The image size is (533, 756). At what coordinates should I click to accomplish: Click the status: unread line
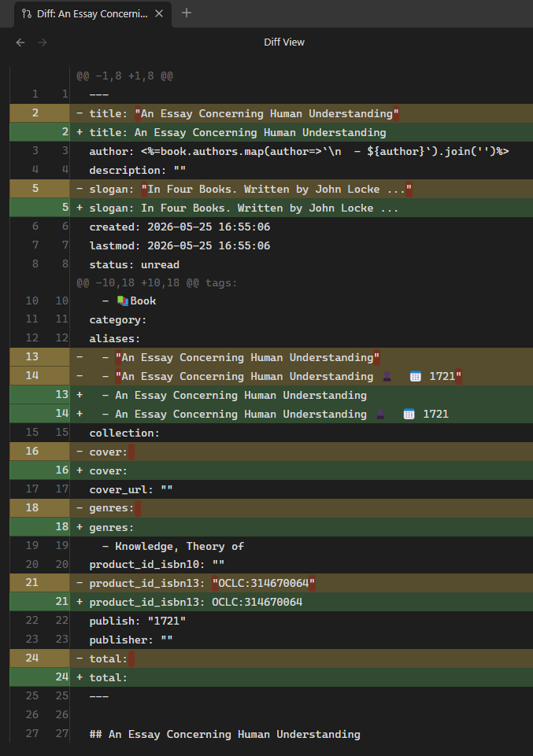(x=134, y=264)
